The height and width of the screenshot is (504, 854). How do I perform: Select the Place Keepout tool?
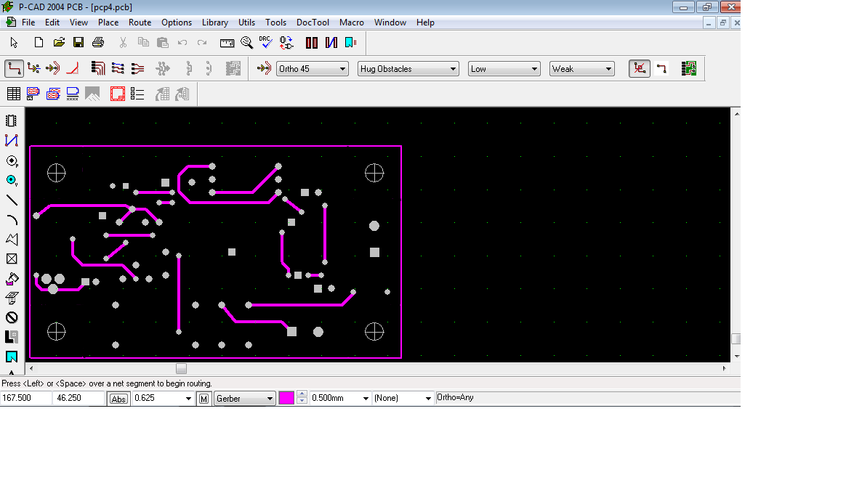point(12,318)
